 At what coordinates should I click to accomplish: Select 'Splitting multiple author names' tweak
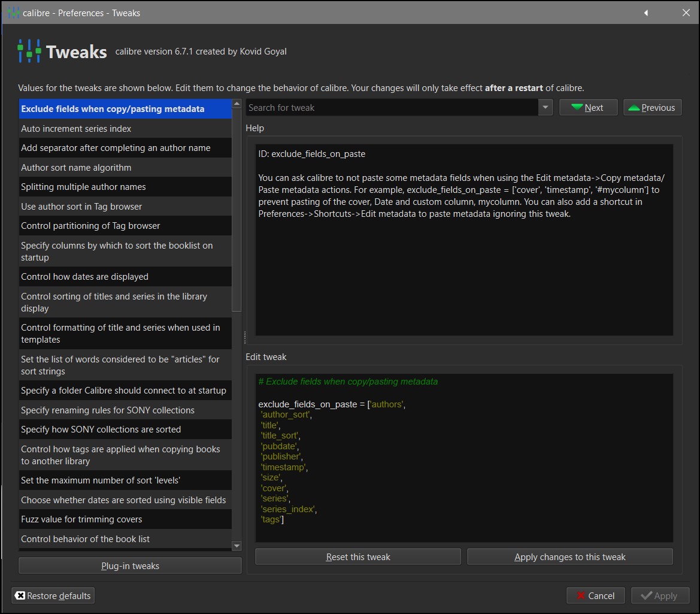(x=125, y=187)
